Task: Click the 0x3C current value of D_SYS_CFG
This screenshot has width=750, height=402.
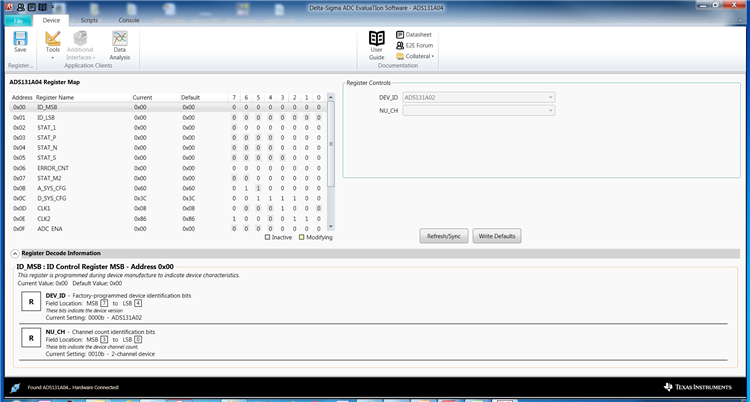Action: (140, 199)
